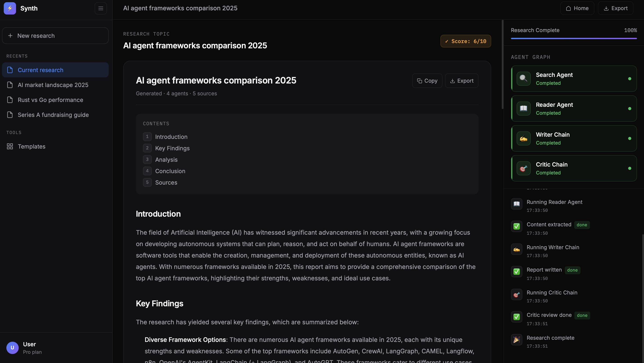Image resolution: width=644 pixels, height=363 pixels.
Task: Click the book icon beside Running Reader Agent log
Action: [x=516, y=204]
